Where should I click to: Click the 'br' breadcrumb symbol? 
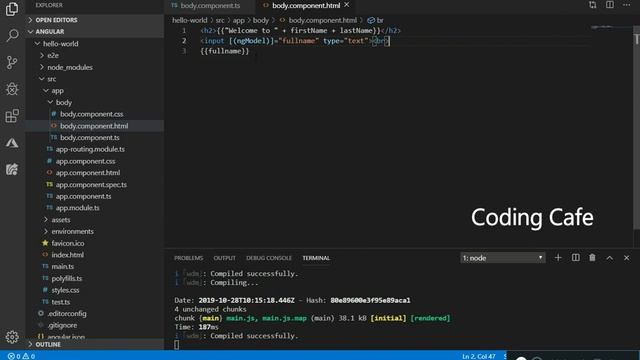[x=376, y=20]
